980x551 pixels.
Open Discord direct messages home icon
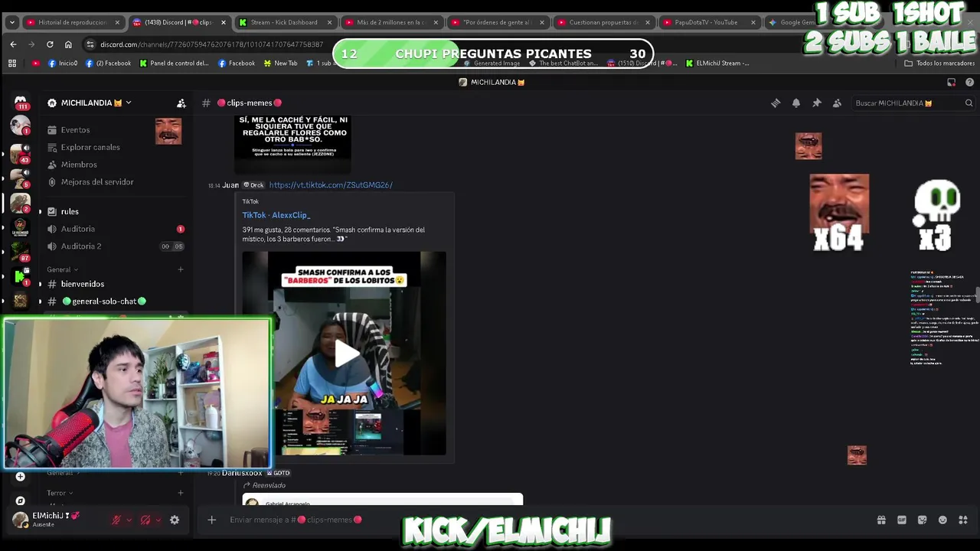[x=21, y=102]
